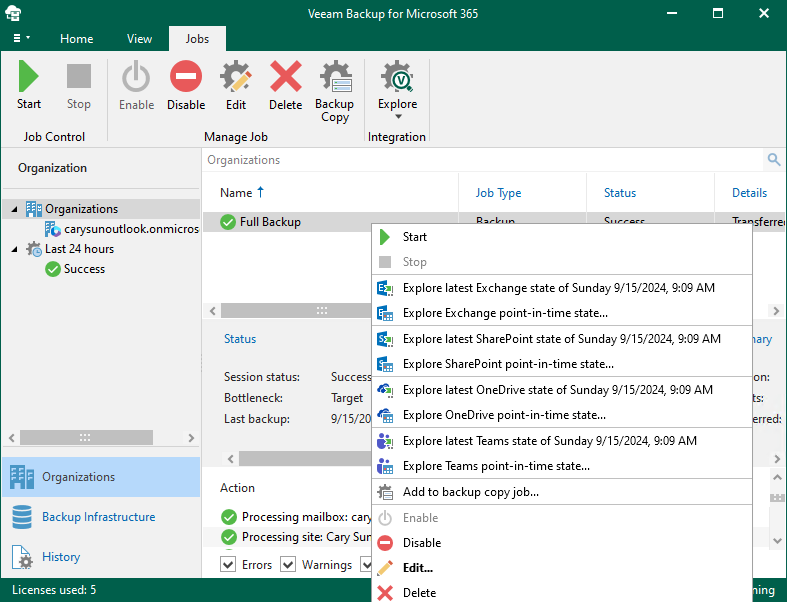Choose Explore Teams point-in-time state

point(562,466)
